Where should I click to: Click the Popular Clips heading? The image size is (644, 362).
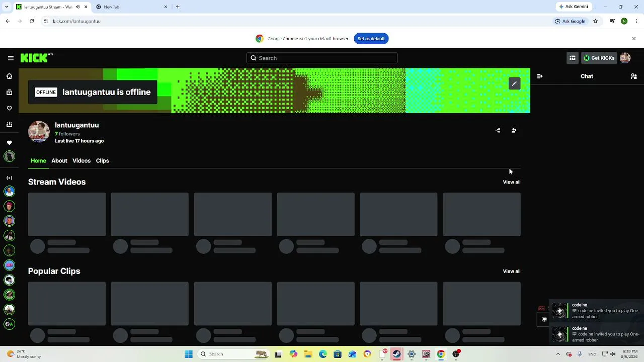click(54, 271)
